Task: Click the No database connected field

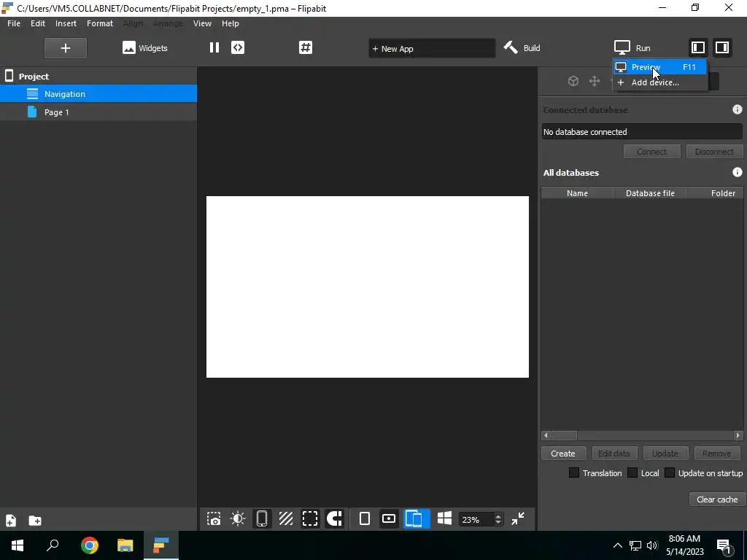Action: [642, 132]
